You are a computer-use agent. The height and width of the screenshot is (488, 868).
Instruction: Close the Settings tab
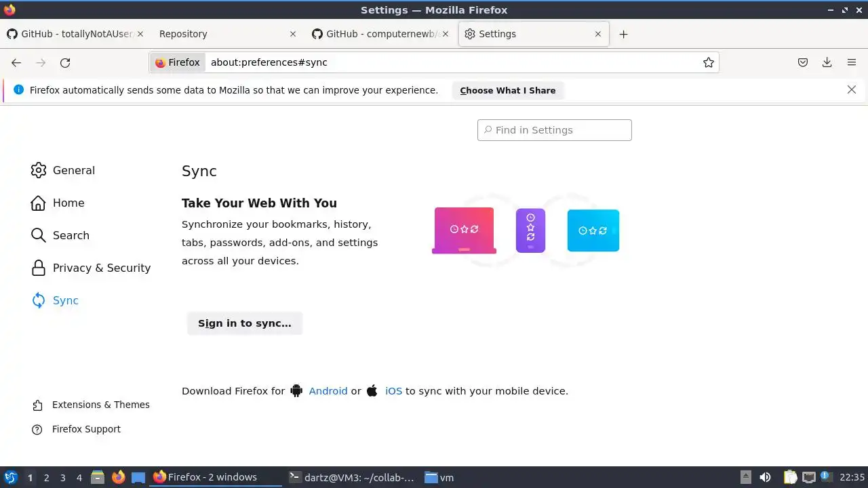coord(598,34)
